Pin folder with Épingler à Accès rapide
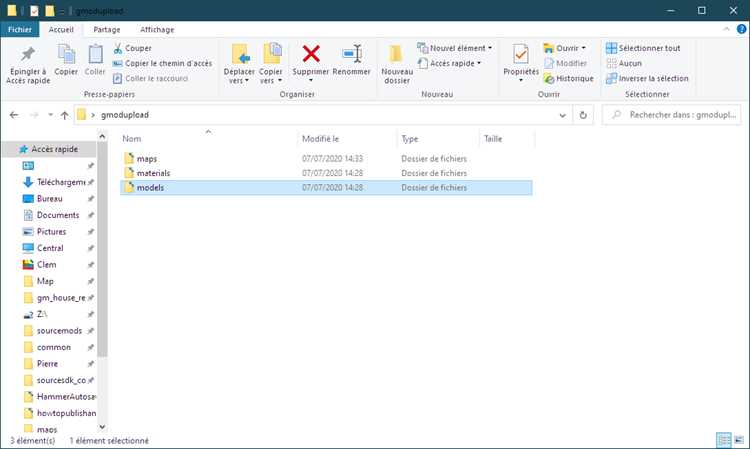The width and height of the screenshot is (750, 449). coord(28,65)
